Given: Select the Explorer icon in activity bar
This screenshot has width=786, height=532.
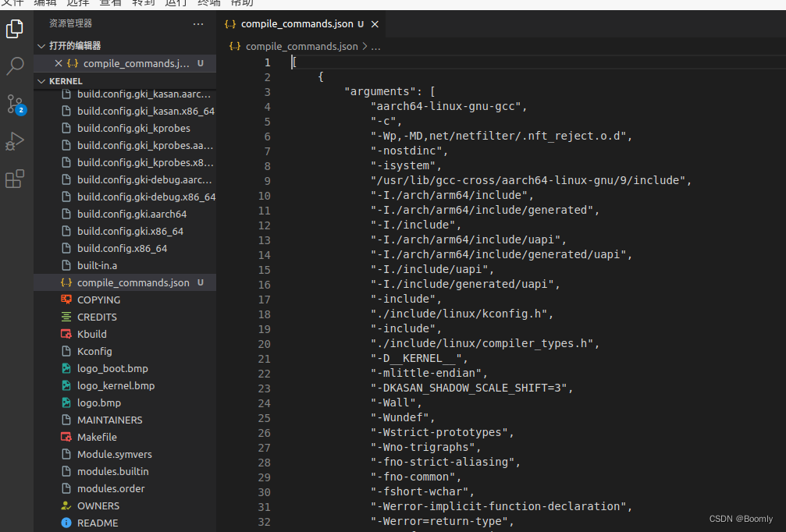Looking at the screenshot, I should 15,28.
